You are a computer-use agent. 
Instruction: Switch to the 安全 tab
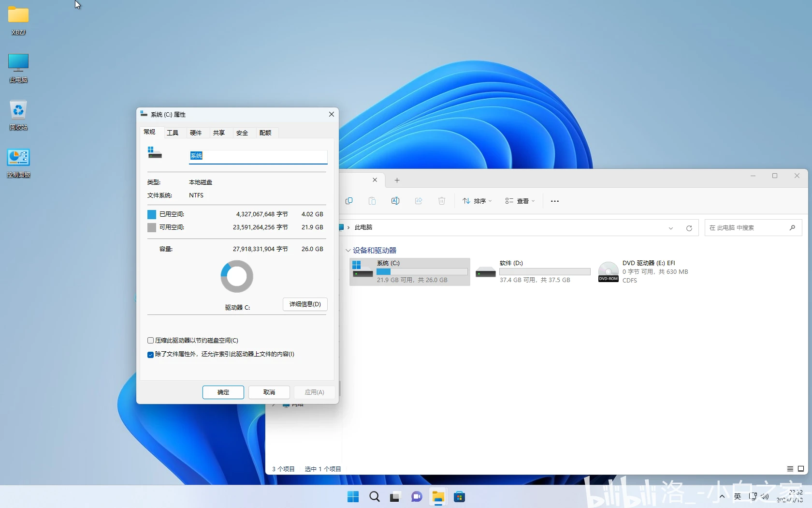coord(242,133)
